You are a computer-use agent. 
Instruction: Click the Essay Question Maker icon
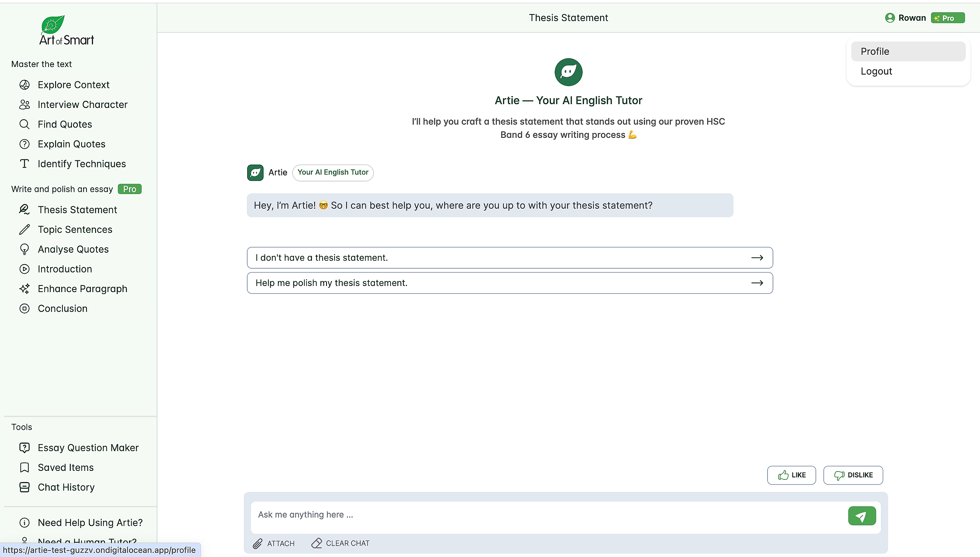pos(24,448)
